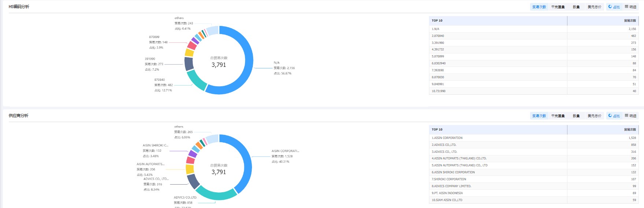Select 千克重量 tab in supplier analysis
This screenshot has height=208, width=644.
[x=558, y=116]
